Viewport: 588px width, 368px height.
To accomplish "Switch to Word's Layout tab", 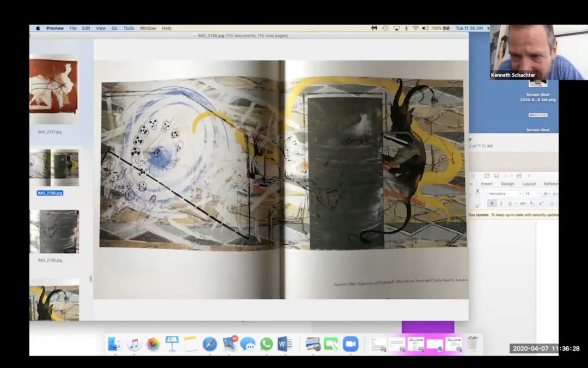I will click(529, 184).
